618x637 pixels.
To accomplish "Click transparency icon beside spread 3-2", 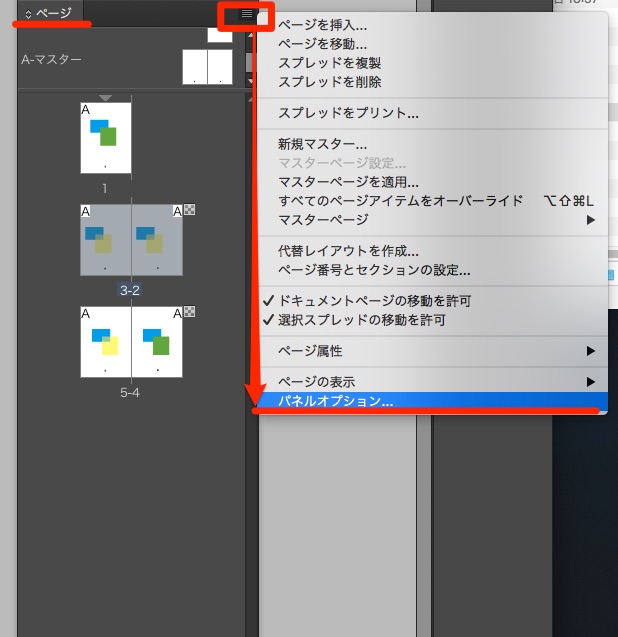I will [x=189, y=210].
